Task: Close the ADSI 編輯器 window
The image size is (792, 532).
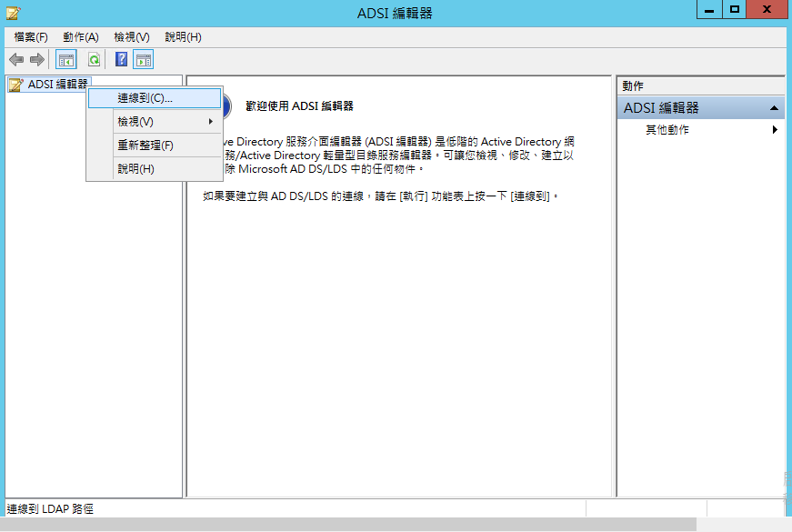Action: tap(767, 10)
